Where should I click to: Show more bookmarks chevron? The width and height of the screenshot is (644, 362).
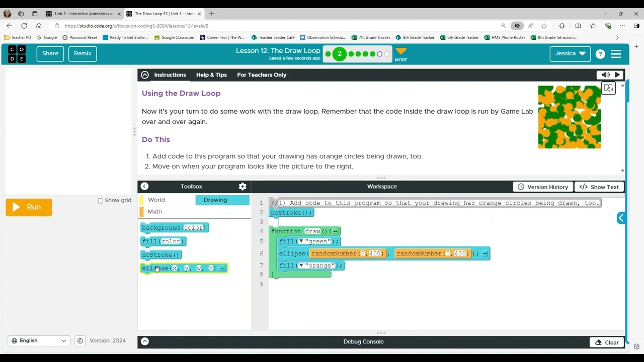(617, 37)
